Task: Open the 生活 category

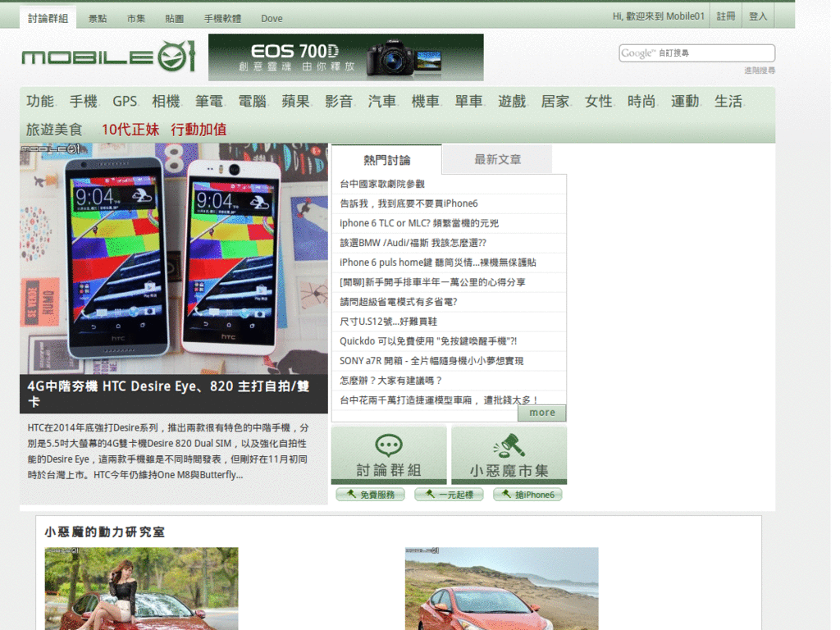Action: [x=728, y=101]
